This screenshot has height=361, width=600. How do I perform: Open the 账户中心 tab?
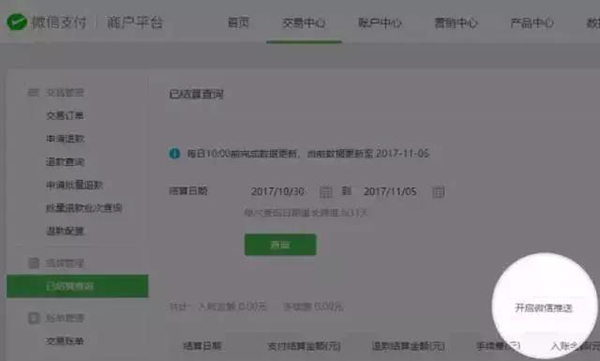pos(380,23)
